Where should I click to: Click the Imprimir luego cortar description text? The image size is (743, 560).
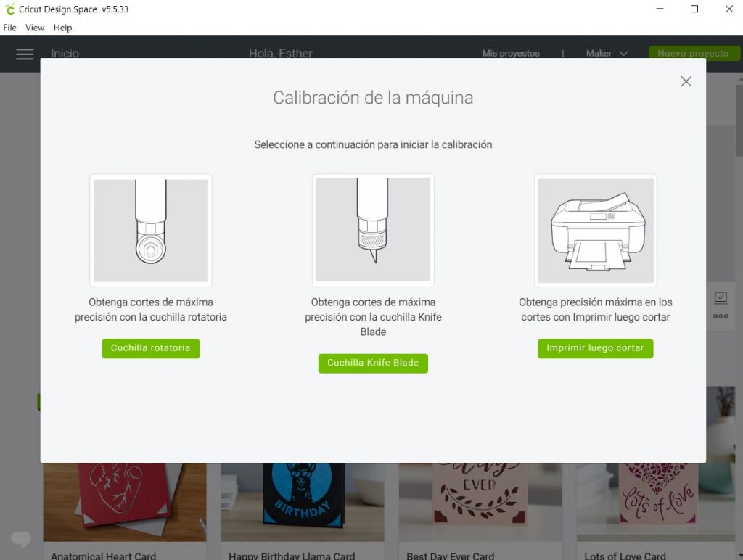click(x=596, y=309)
